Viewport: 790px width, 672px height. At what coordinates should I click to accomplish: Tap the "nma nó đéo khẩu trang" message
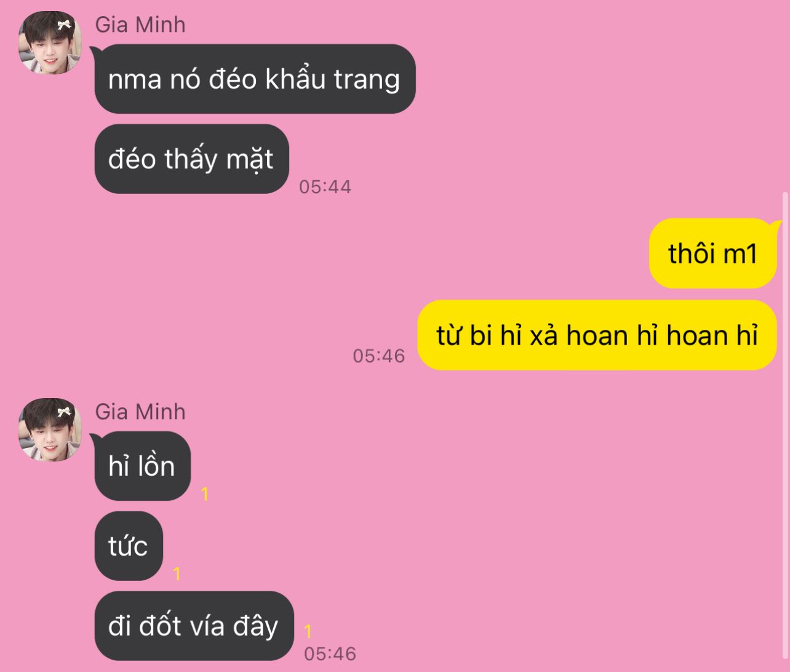[255, 79]
